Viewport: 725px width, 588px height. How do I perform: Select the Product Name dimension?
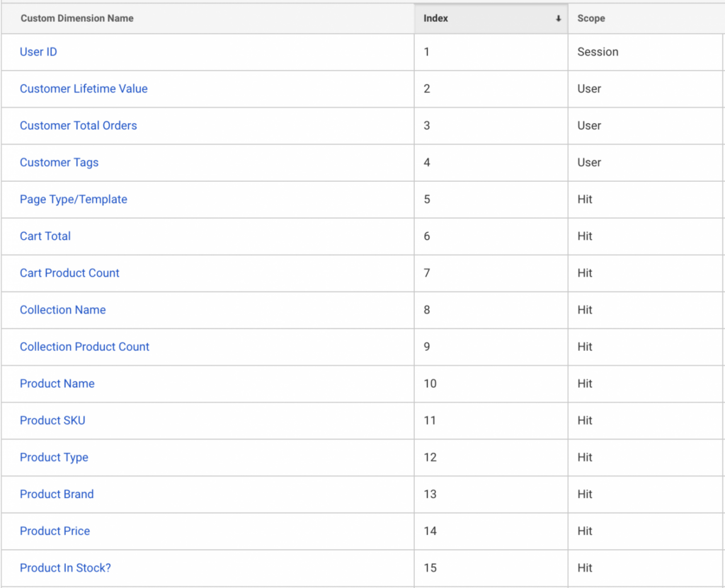coord(57,384)
